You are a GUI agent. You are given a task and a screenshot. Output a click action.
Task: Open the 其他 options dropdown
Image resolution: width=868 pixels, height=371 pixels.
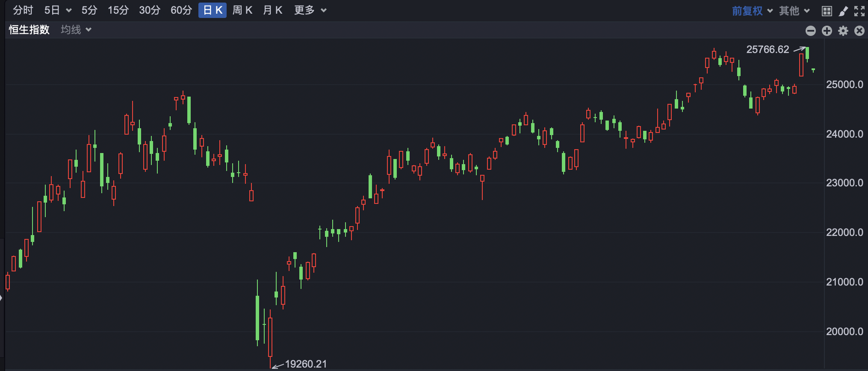(794, 11)
